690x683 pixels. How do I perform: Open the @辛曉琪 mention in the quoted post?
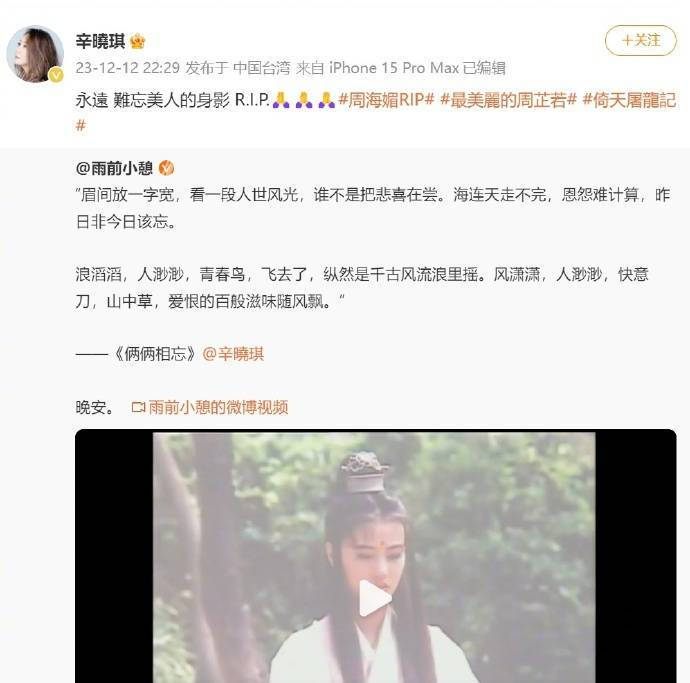tap(233, 354)
